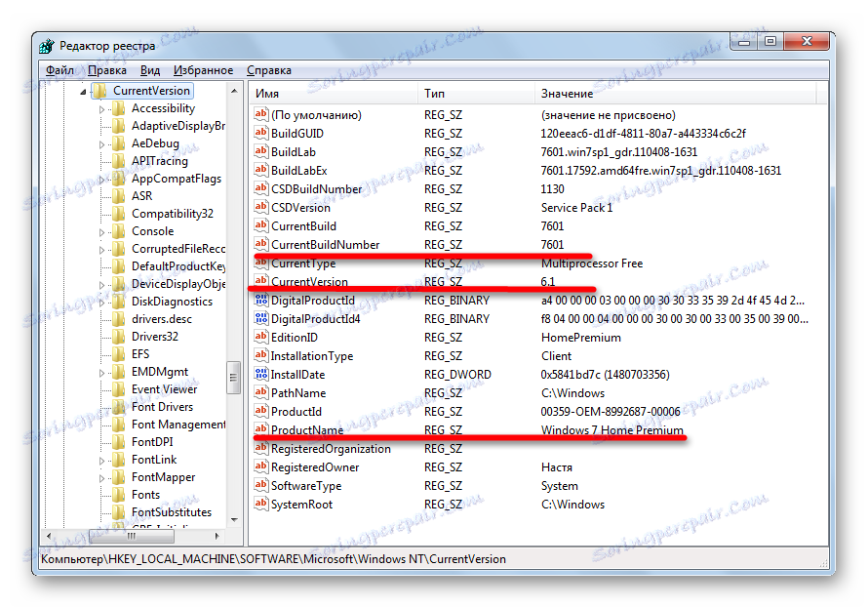
Task: Expand the EMDMgmt tree node
Action: (101, 373)
